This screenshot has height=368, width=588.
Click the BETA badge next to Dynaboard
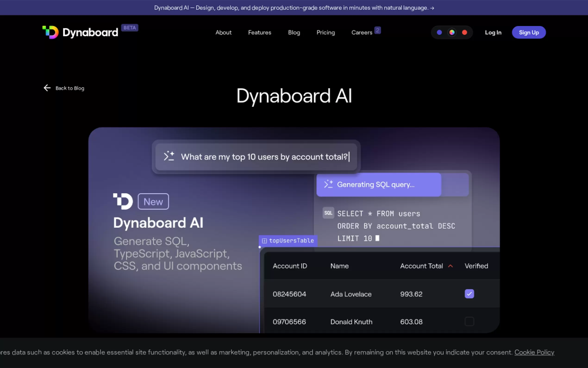click(x=130, y=28)
